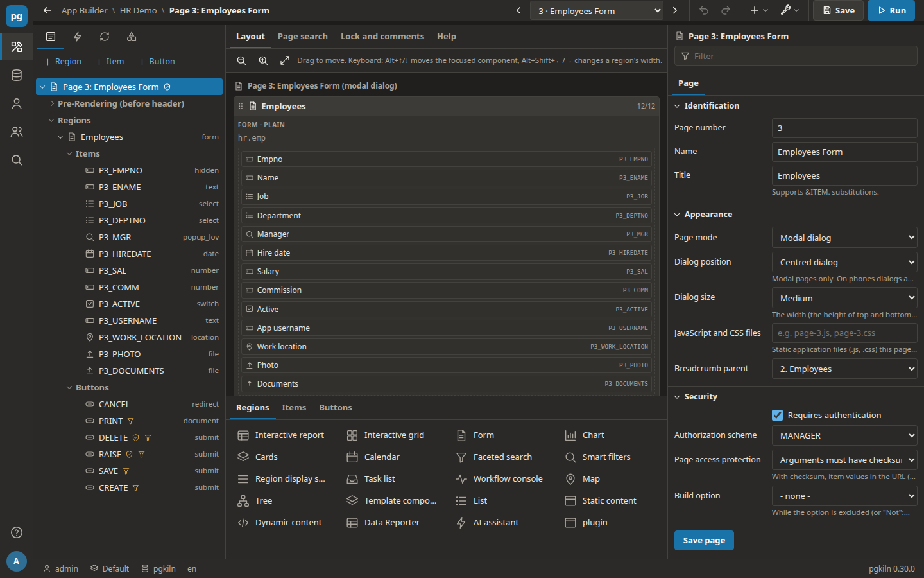Viewport: 924px width, 578px height.
Task: Click the Save page button
Action: pos(704,540)
